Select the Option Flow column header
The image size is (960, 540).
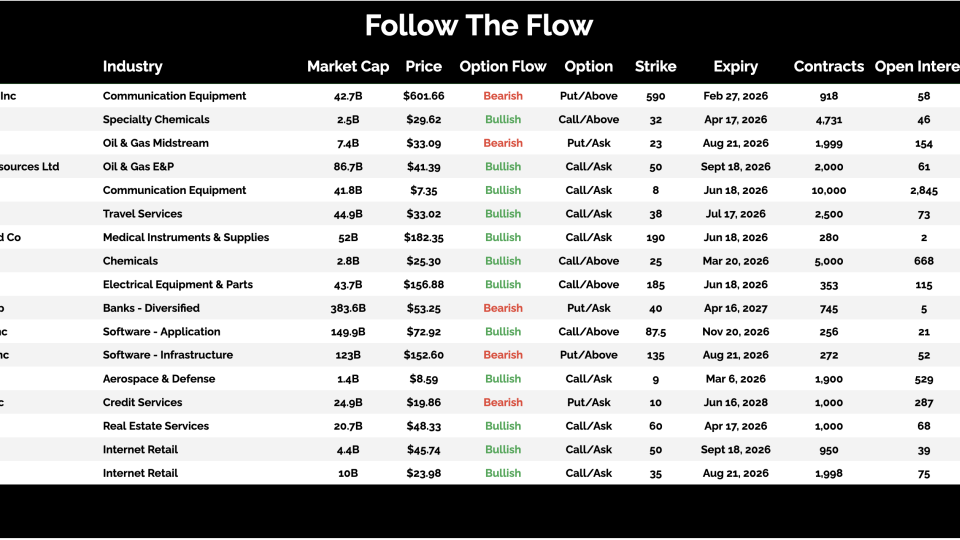coord(502,67)
